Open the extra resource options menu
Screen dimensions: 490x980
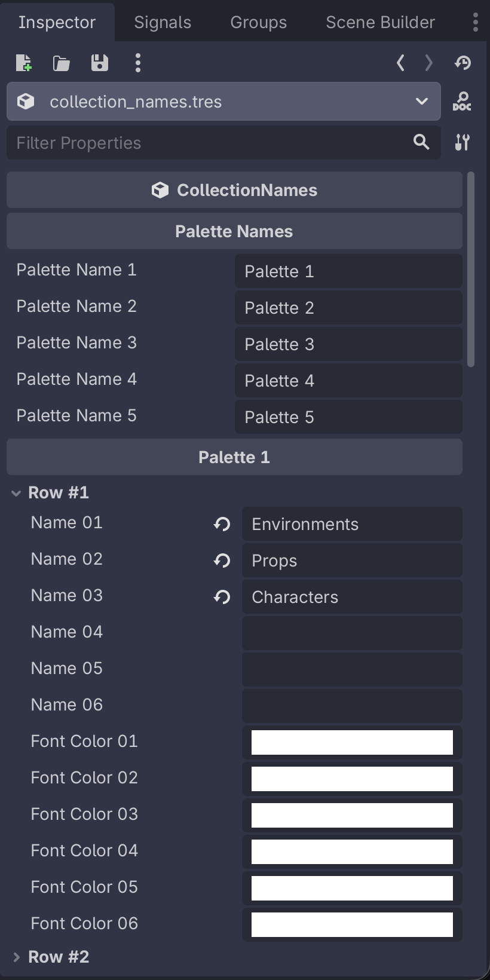click(x=138, y=62)
